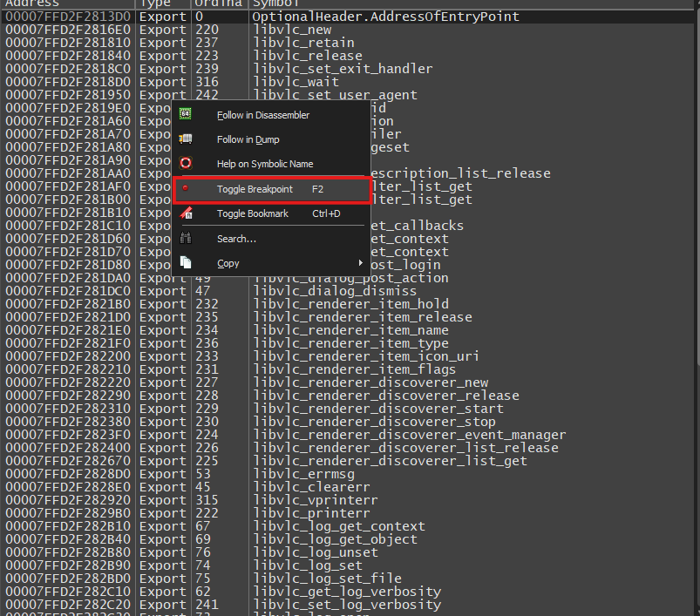Click the red Toggle Breakpoint dot icon
700x616 pixels.
186,188
